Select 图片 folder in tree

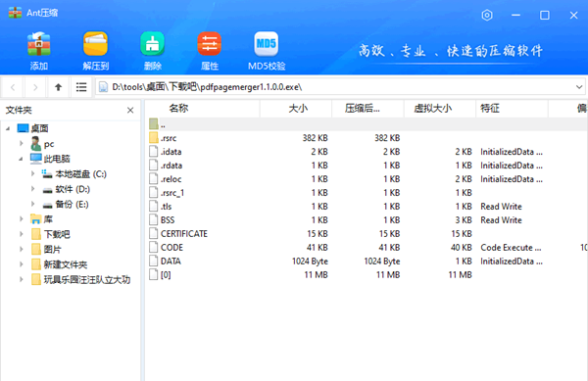tap(46, 250)
